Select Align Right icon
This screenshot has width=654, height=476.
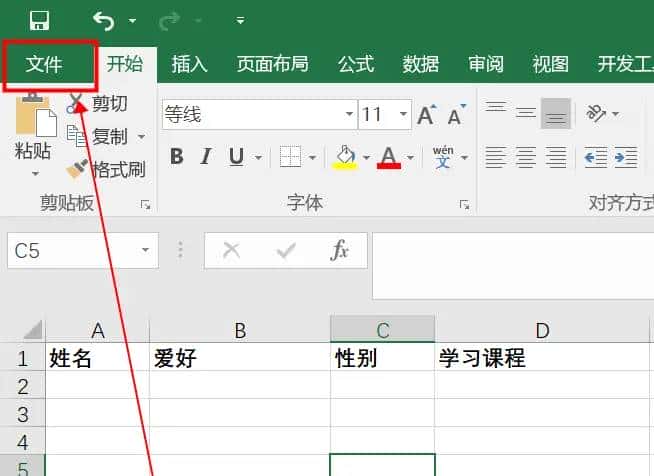click(x=556, y=157)
